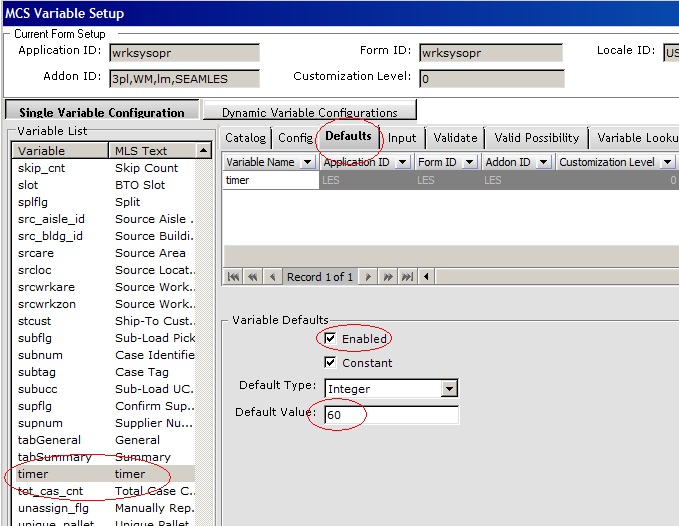Viewport: 679px width, 526px height.
Task: Switch to Valid Possibility tab
Action: pyautogui.click(x=537, y=138)
